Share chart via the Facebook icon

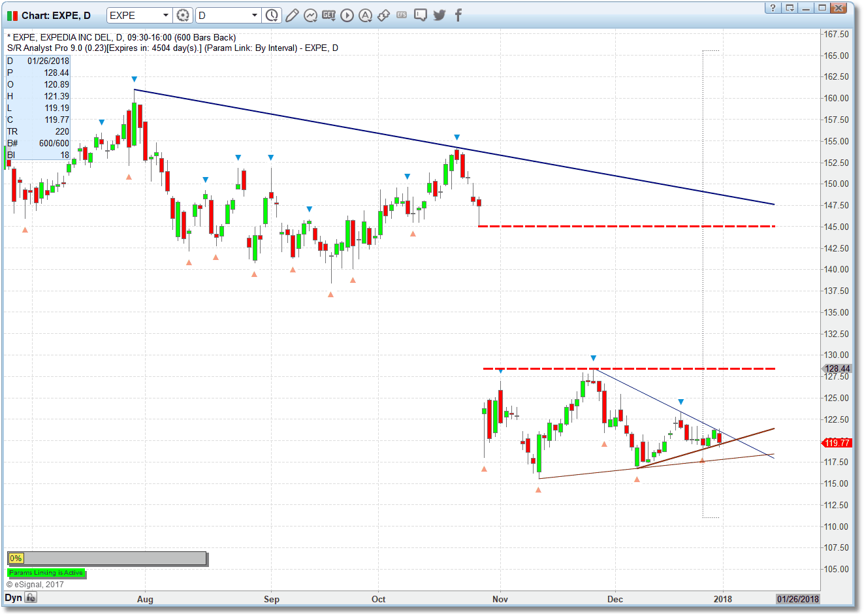tap(458, 15)
